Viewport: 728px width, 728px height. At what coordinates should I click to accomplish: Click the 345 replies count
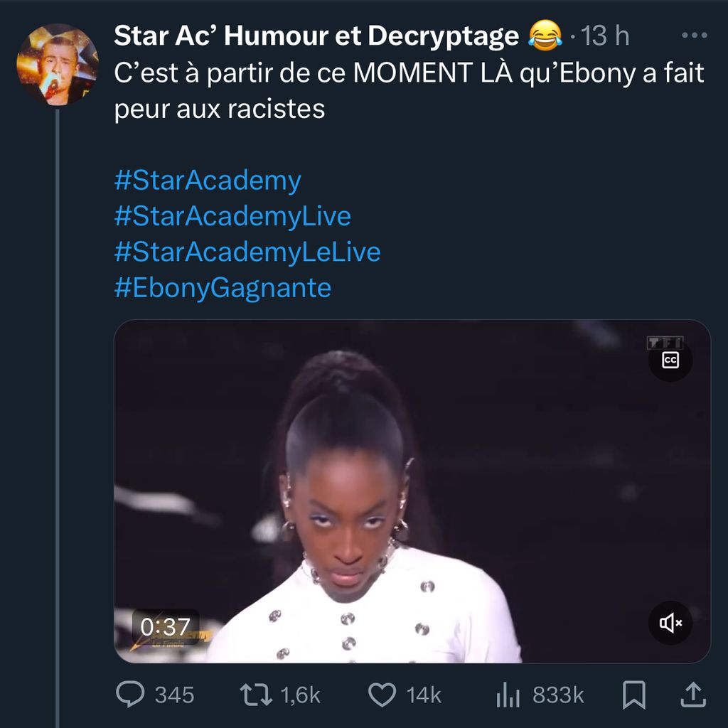(x=174, y=695)
